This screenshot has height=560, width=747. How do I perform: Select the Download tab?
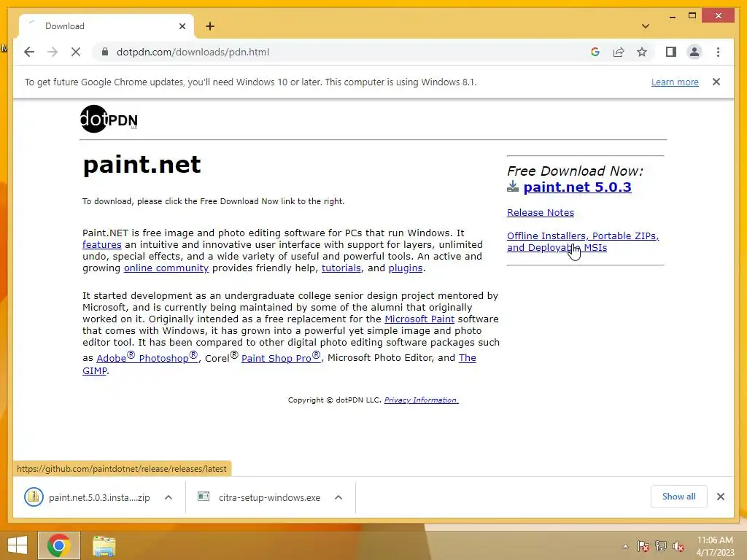point(106,26)
